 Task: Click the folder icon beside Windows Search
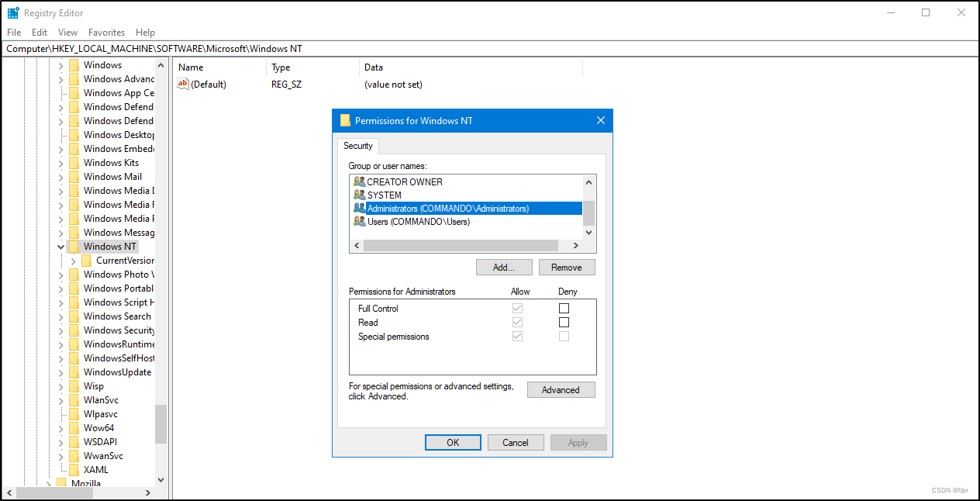[74, 316]
